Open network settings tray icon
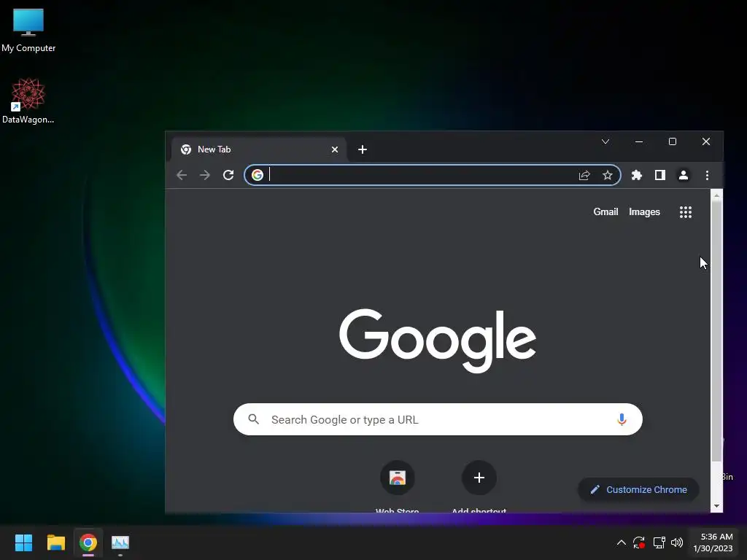Image resolution: width=747 pixels, height=560 pixels. tap(659, 542)
